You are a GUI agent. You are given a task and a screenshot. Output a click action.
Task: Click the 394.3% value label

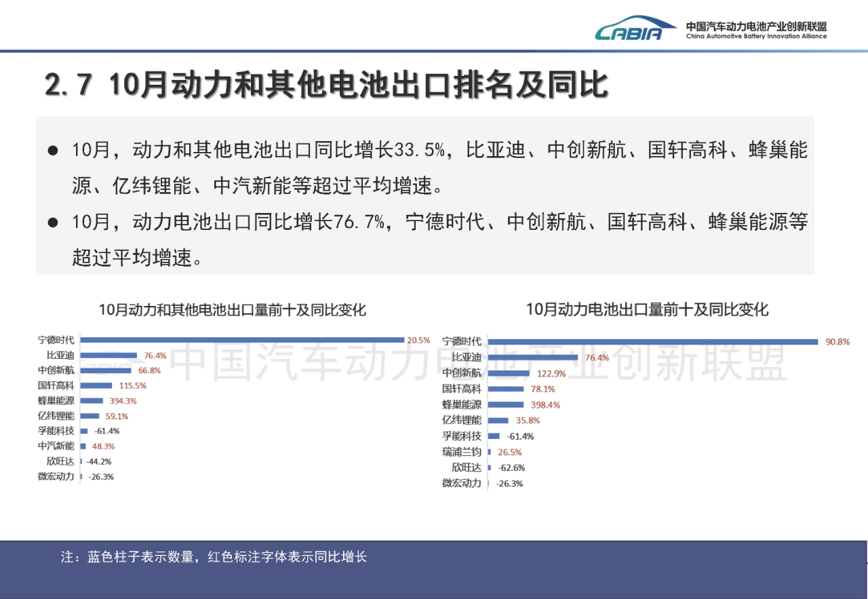point(123,401)
